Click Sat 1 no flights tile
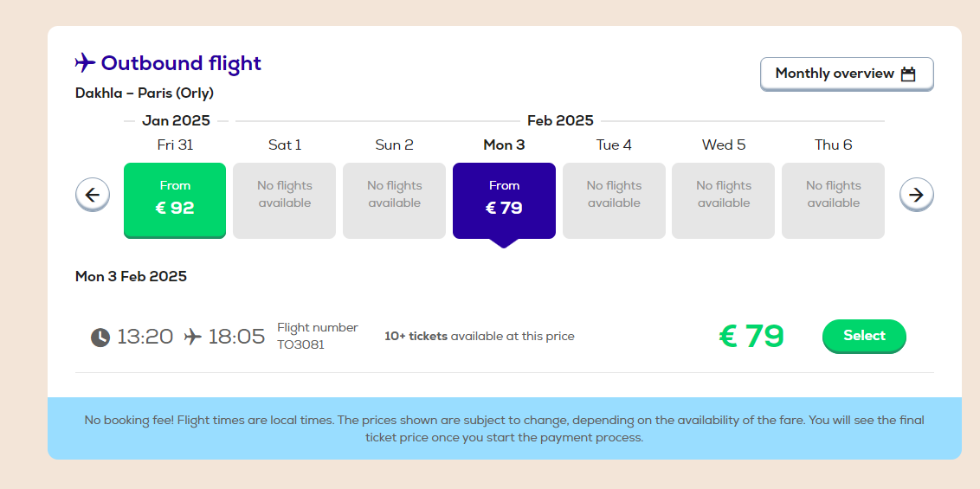This screenshot has height=489, width=980. [284, 201]
